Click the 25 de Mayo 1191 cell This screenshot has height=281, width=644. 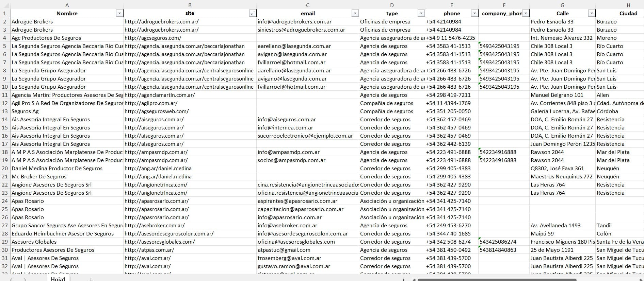[x=562, y=250]
